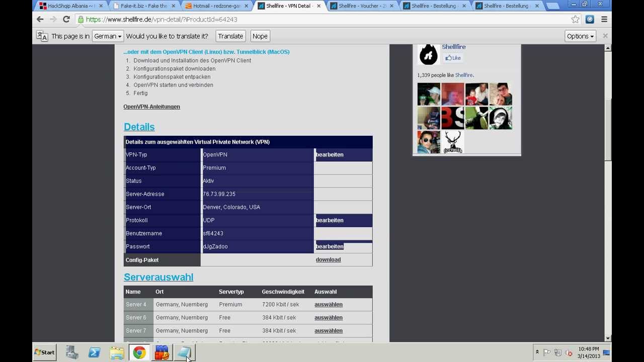
Task: Launch PowerShell from the taskbar
Action: coord(94,352)
